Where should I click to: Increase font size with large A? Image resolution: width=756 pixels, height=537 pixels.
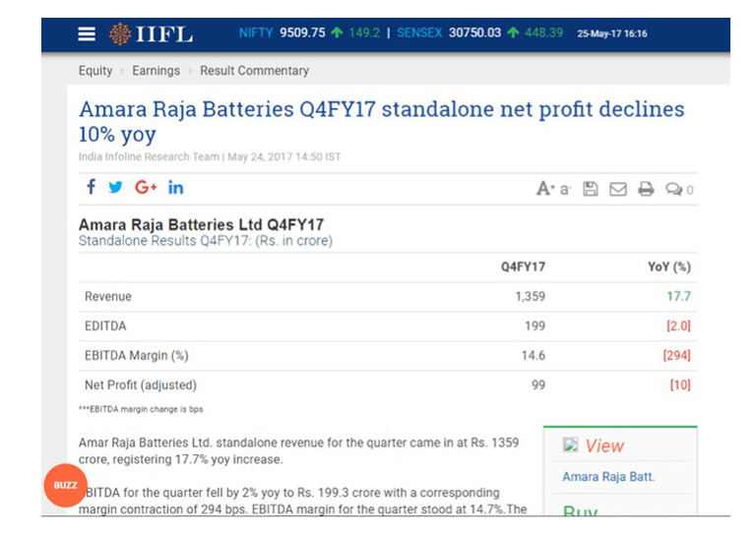545,189
